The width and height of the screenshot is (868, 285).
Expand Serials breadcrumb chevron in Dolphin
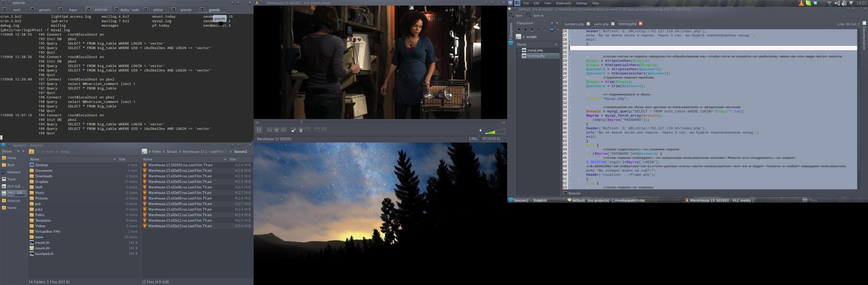tap(180, 151)
